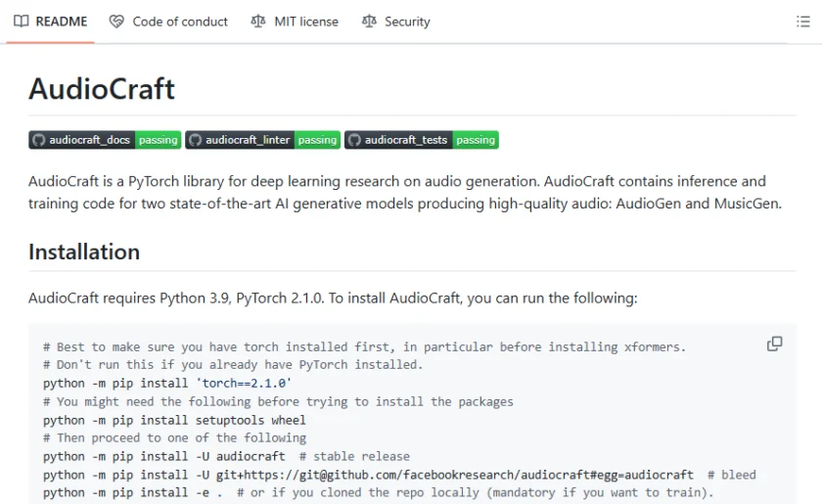Click the GitHub logo on audiocraft_docs badge
The image size is (822, 504).
[x=39, y=140]
